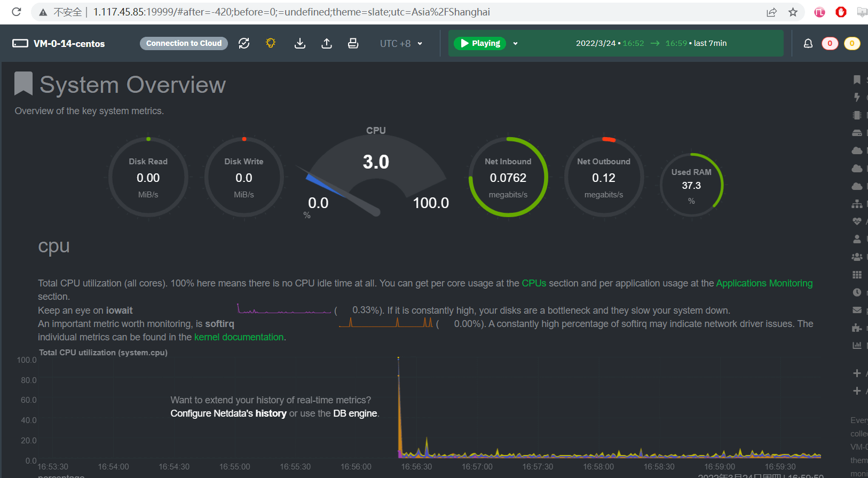Click the softirq sparkline chart
The width and height of the screenshot is (868, 478).
386,322
